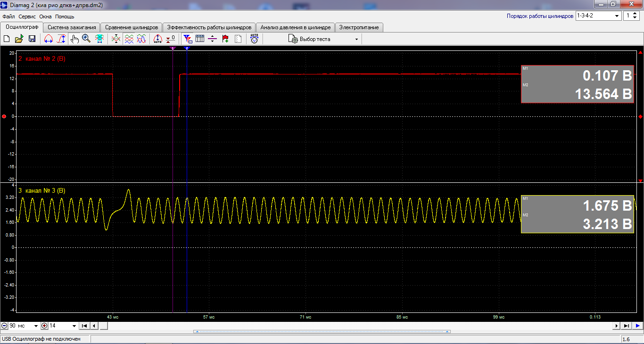Click red down arrow at channel 2 bottom right
Image resolution: width=644 pixels, height=344 pixels.
coord(640,180)
